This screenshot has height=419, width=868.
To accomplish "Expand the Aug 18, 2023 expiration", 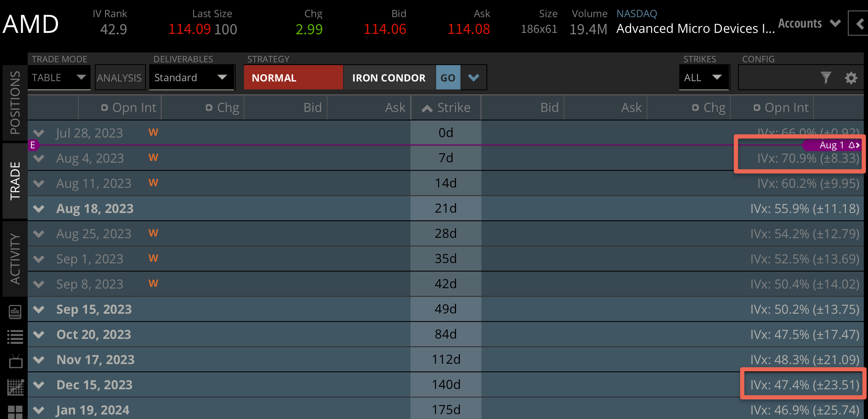I will (x=39, y=209).
